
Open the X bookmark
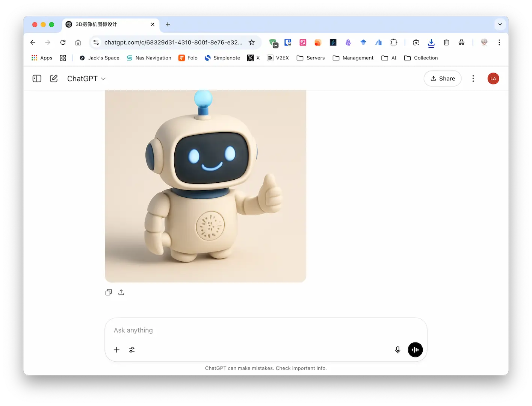point(254,58)
